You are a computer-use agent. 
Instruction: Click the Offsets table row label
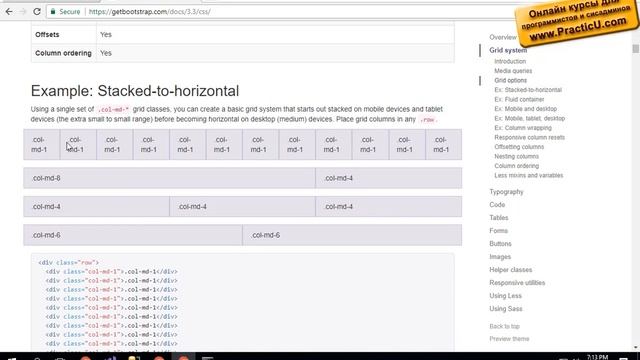point(47,35)
